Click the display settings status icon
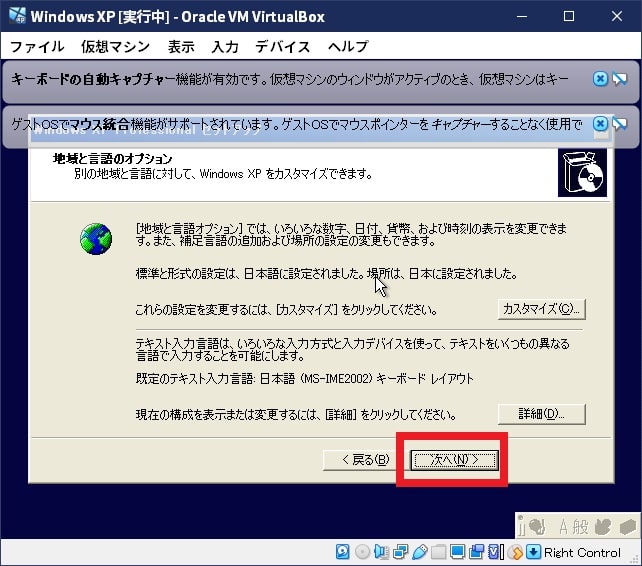The height and width of the screenshot is (566, 642). click(x=457, y=552)
